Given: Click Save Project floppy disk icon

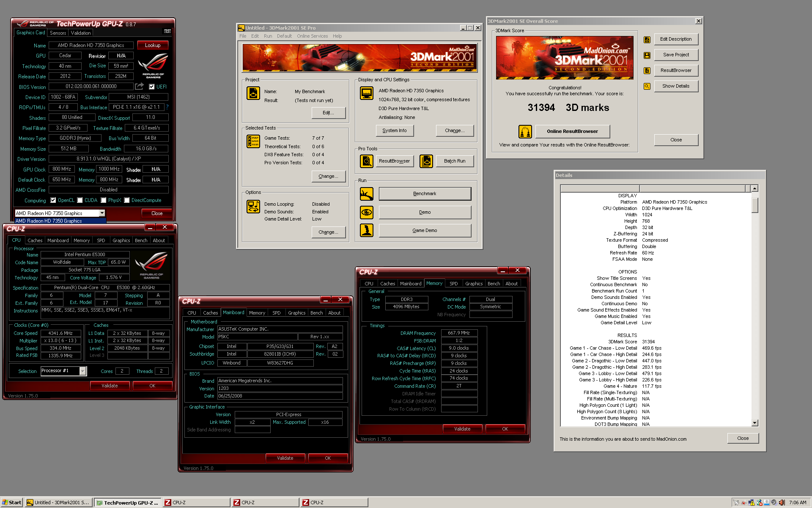Looking at the screenshot, I should 647,55.
